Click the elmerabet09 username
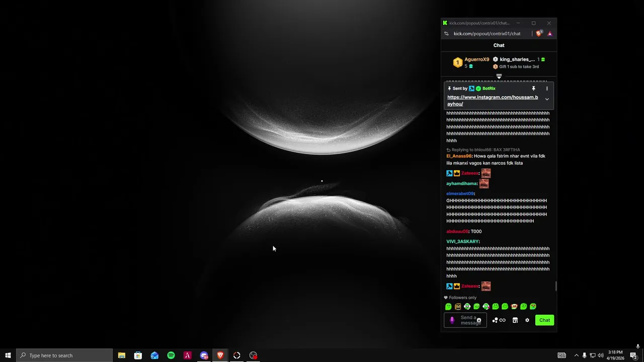 [x=460, y=194]
